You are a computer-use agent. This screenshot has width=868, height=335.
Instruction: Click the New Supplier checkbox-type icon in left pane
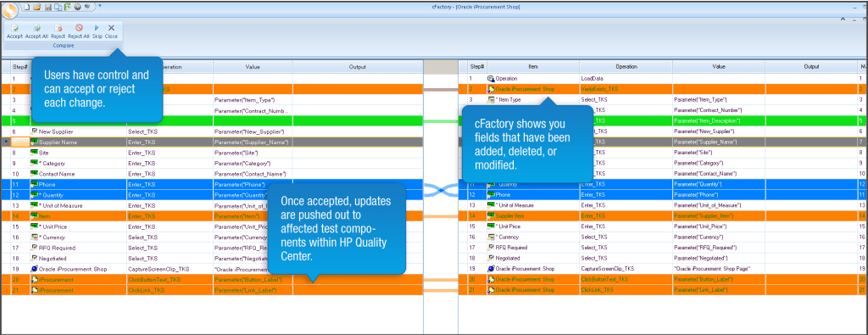click(34, 131)
